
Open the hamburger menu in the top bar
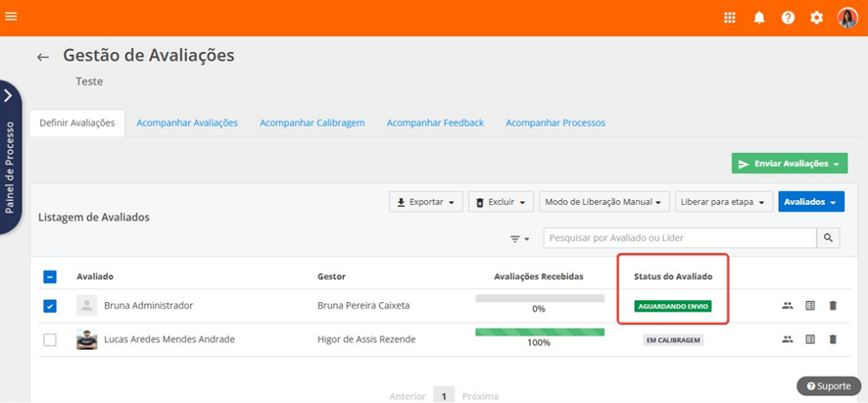tap(12, 17)
